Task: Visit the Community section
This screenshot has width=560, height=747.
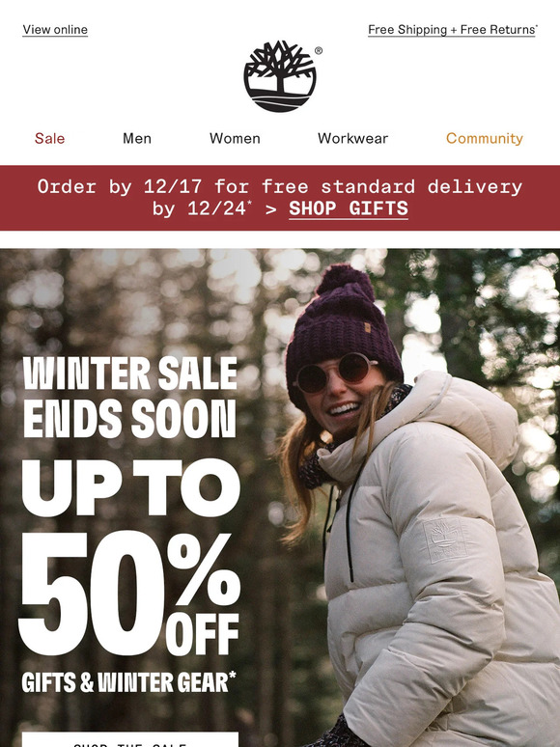Action: point(485,138)
